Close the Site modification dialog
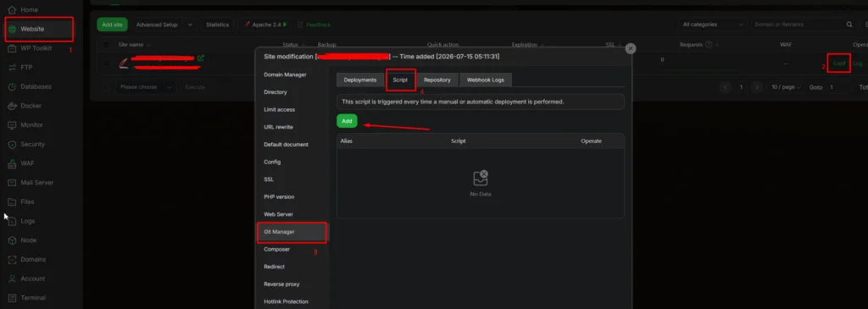 pos(630,48)
